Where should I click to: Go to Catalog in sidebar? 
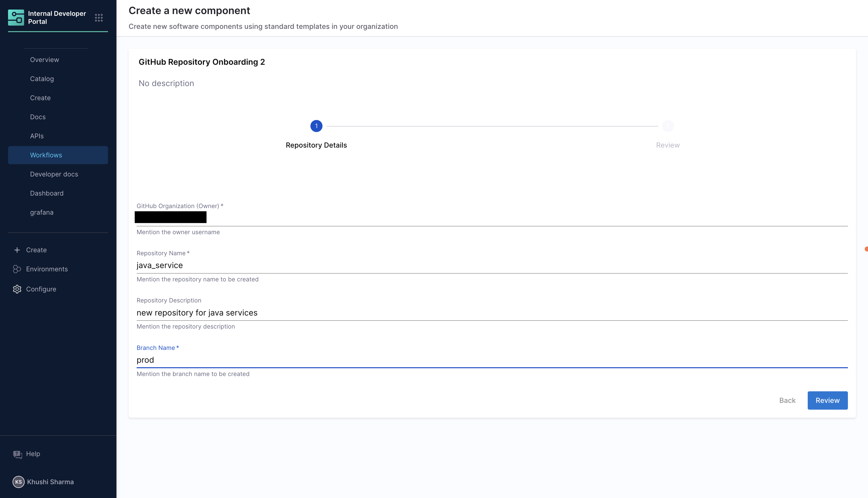pos(42,79)
